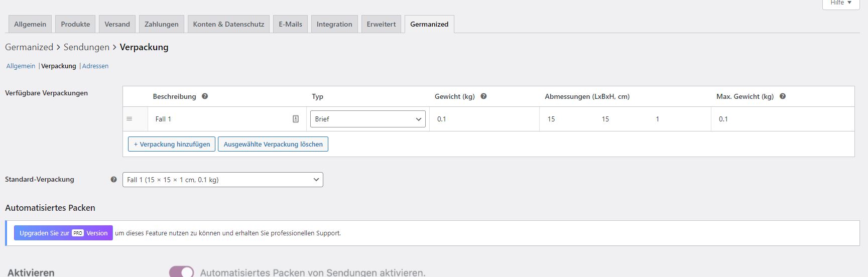Click help icon next to Gewicht (kg)

click(483, 96)
